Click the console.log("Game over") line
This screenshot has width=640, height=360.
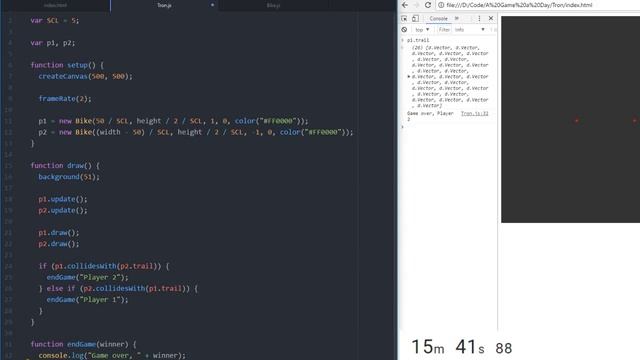coord(112,355)
